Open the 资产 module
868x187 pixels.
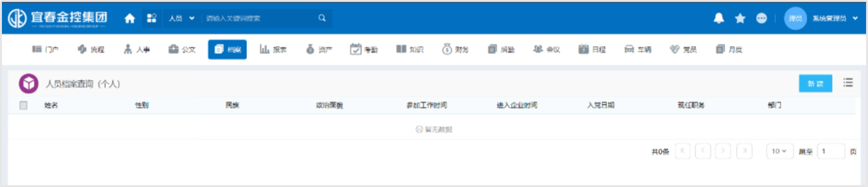319,49
